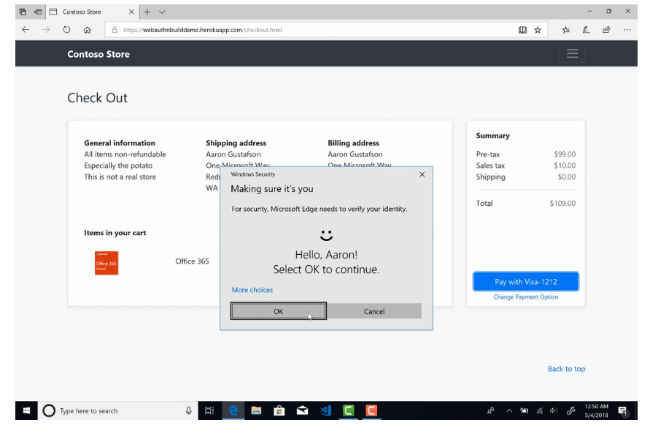The image size is (650, 433).
Task: Click the site lock icon in address bar
Action: [x=115, y=29]
